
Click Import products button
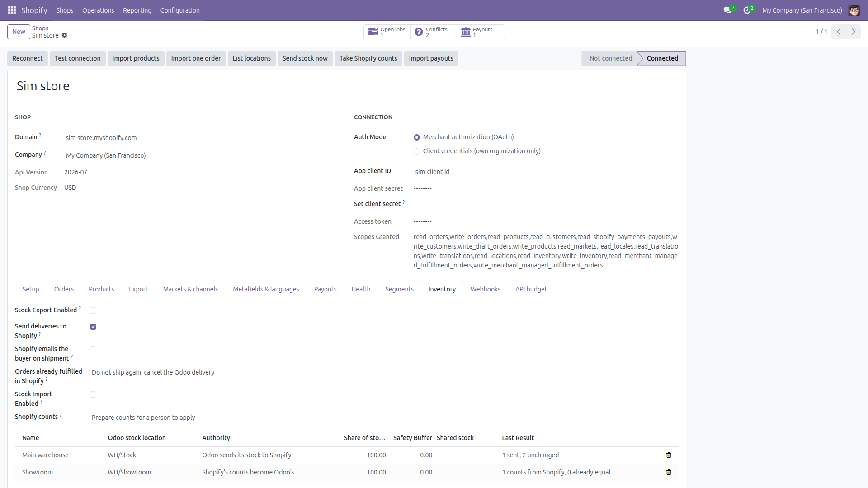coord(136,58)
